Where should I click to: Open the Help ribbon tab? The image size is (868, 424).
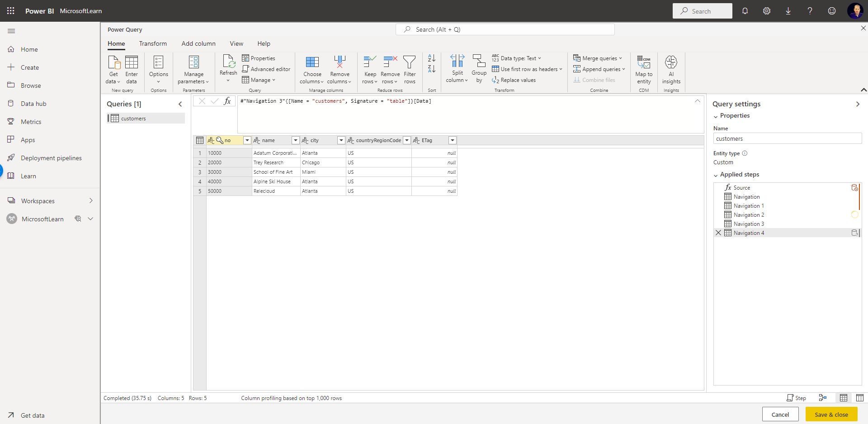(264, 43)
